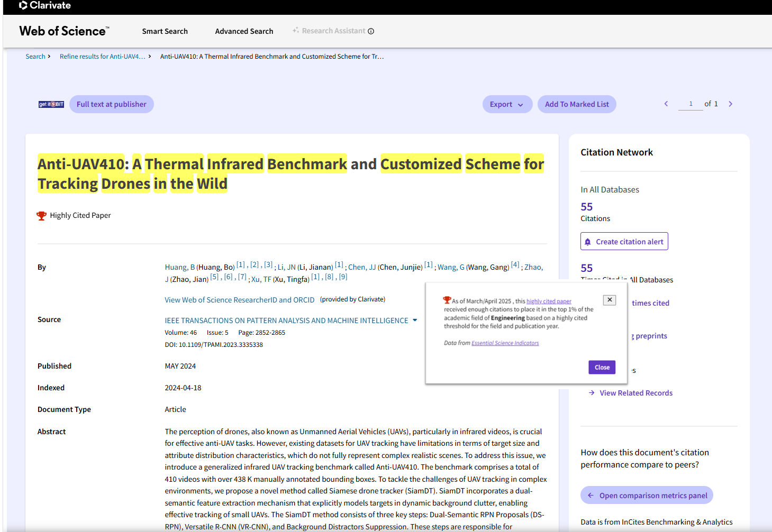Click the Clarivate logo in top bar
Screen dimensions: 772x532
tap(44, 6)
